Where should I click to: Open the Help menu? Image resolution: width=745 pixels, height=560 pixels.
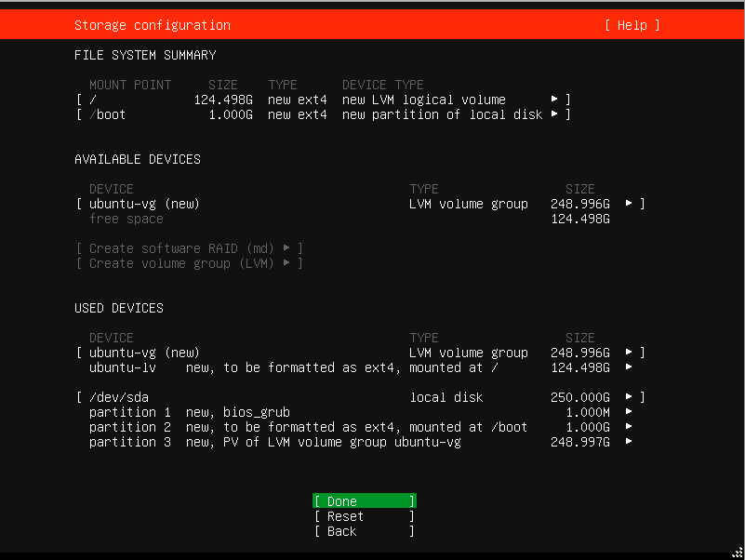[x=632, y=25]
